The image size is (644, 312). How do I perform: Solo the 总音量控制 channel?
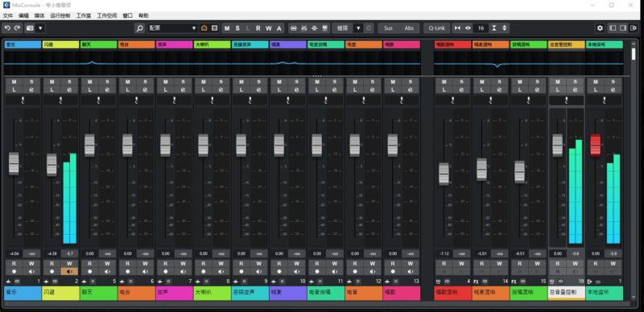coord(575,82)
